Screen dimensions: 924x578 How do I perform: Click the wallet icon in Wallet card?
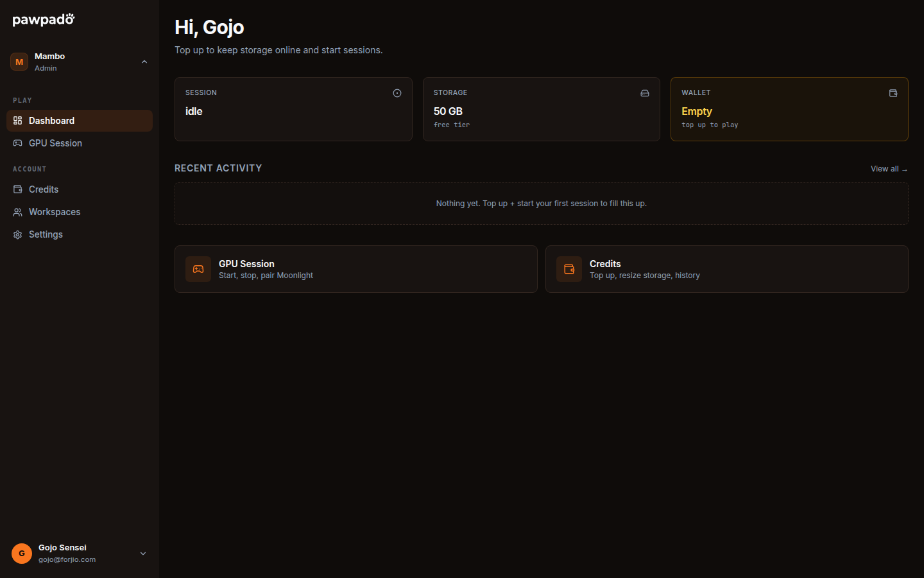pos(893,93)
